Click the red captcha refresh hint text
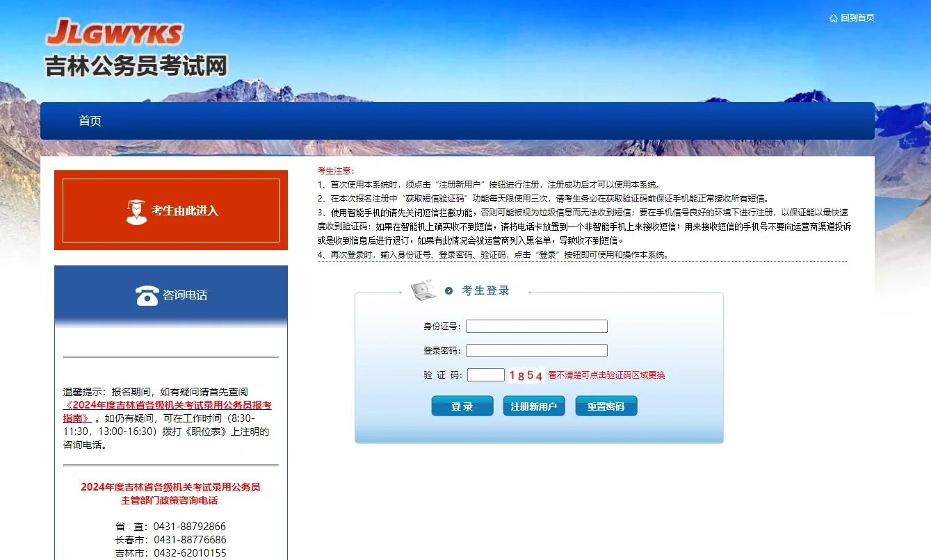Screen dimensions: 931x560 [608, 375]
